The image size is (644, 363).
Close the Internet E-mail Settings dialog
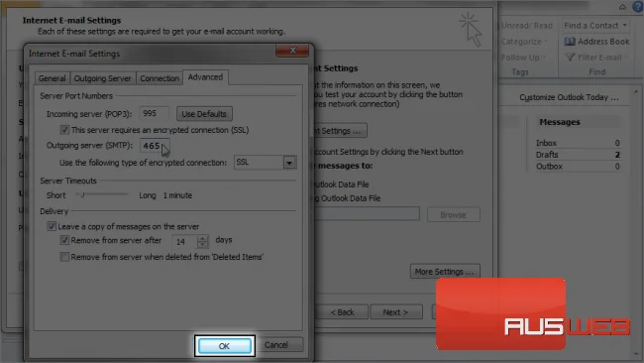click(292, 51)
